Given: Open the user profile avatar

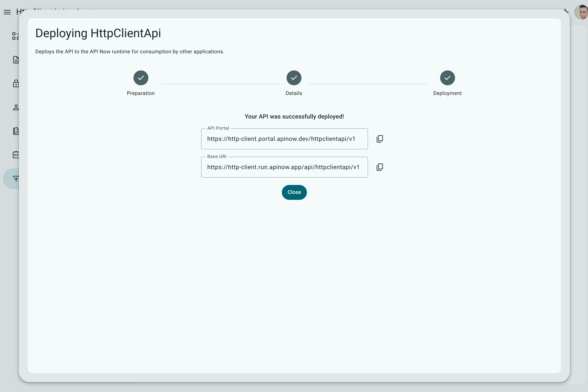Looking at the screenshot, I should (581, 12).
